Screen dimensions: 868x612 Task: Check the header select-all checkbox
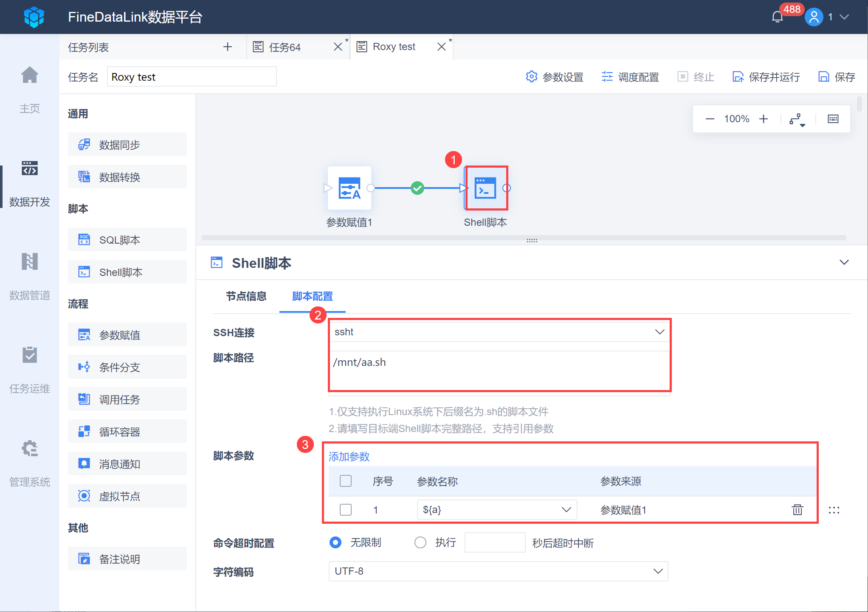click(x=346, y=481)
